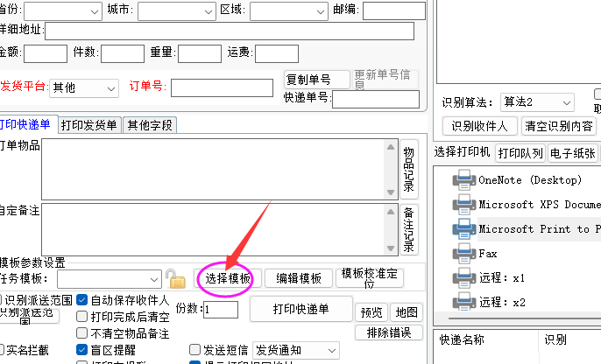Screen dimensions: 601x364
Task: Uncheck 自动保存收件人
Action: pyautogui.click(x=82, y=300)
